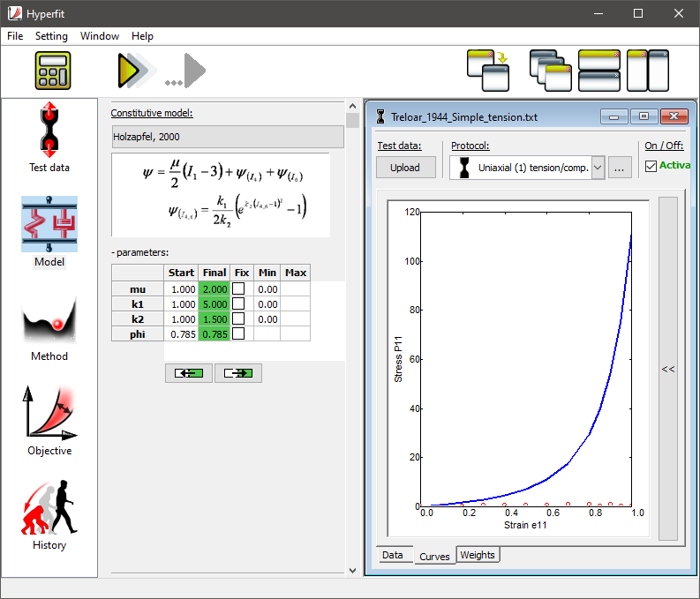Edit the k2 Min value 0.00
Screen dimensions: 700x599
point(267,319)
